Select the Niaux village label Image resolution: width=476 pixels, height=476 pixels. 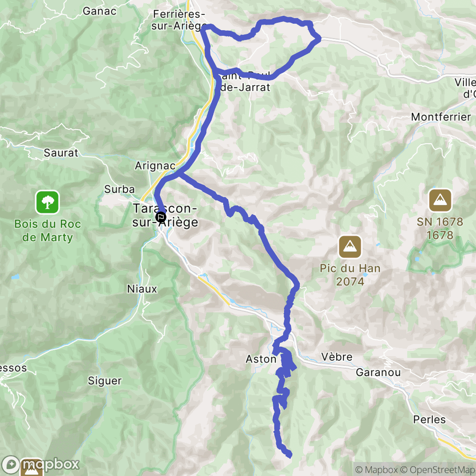coord(142,289)
